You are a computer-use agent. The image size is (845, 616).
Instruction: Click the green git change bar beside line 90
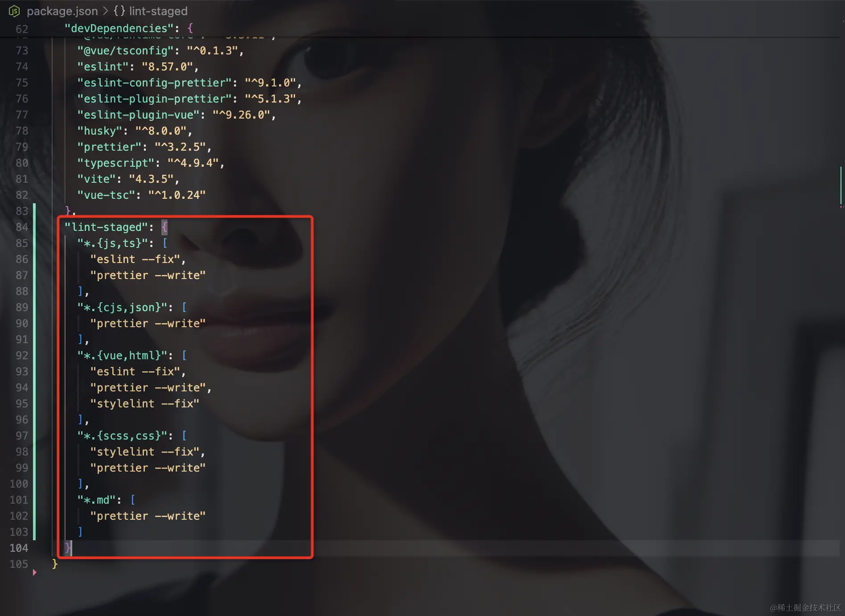[x=34, y=324]
